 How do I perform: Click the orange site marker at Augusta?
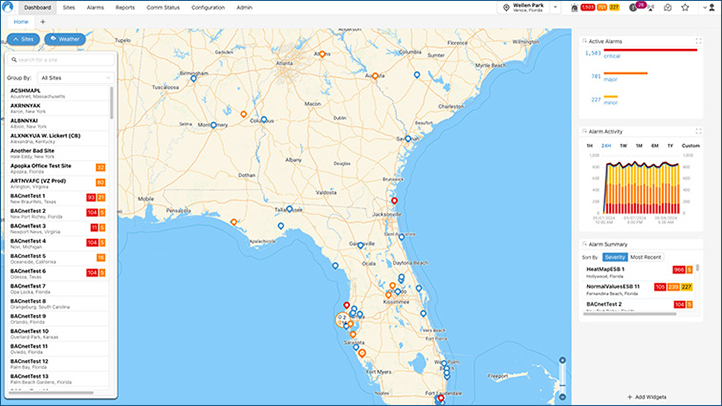[375, 76]
